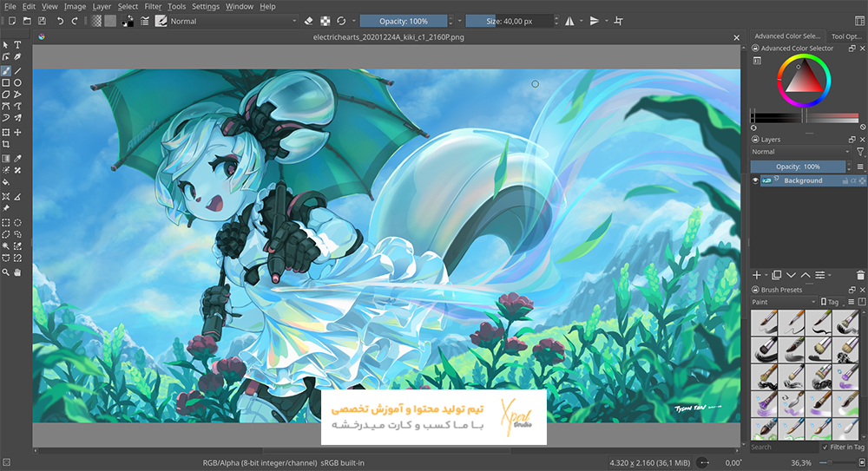
Task: Select the Move layer tool
Action: coord(17,132)
